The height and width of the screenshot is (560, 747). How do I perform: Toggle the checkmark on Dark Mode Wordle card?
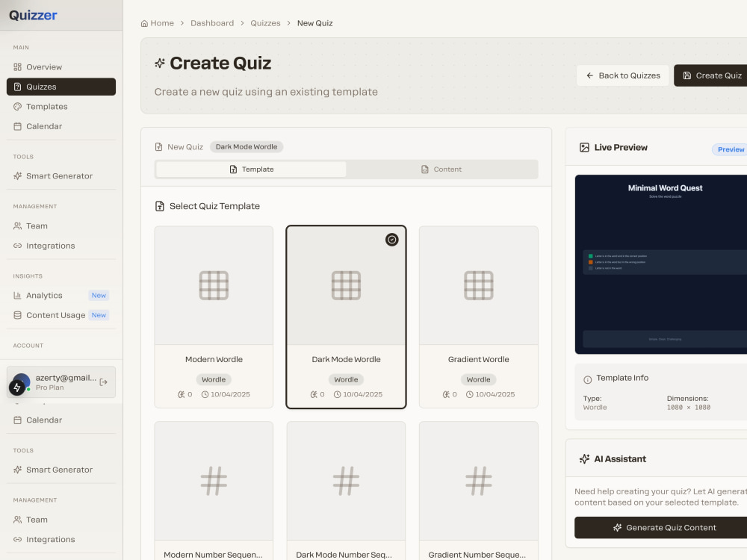(391, 240)
